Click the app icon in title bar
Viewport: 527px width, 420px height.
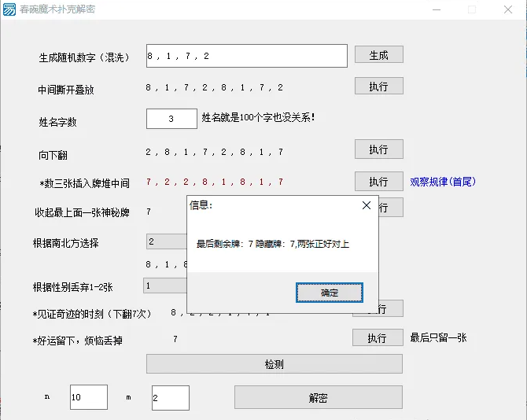(10, 9)
